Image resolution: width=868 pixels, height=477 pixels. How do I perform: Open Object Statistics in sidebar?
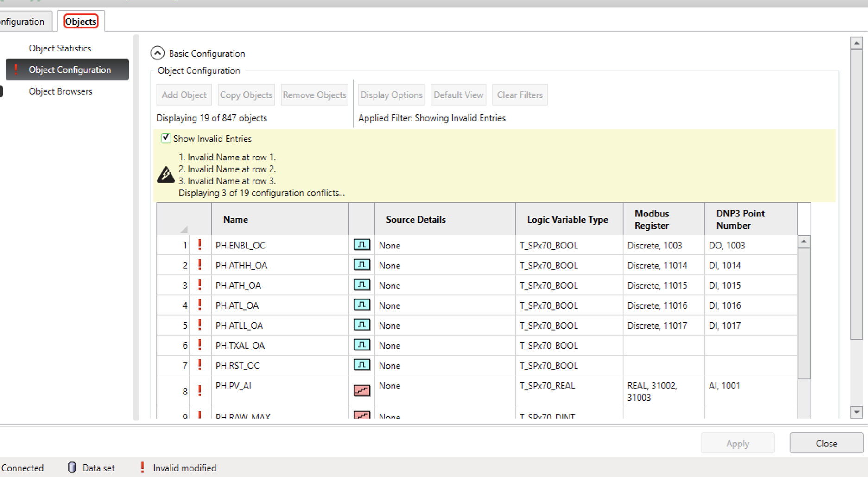[x=60, y=48]
